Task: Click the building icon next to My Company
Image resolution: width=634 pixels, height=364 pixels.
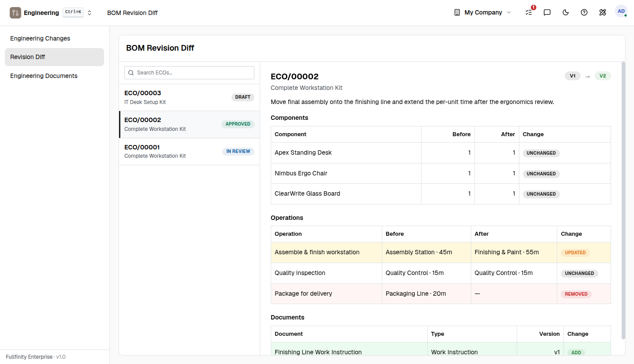Action: pos(457,12)
